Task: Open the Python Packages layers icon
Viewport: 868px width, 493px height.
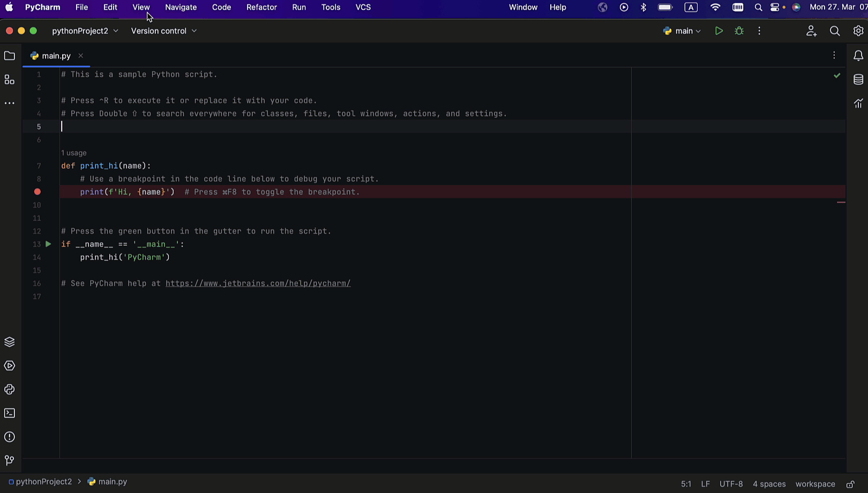Action: [x=10, y=342]
